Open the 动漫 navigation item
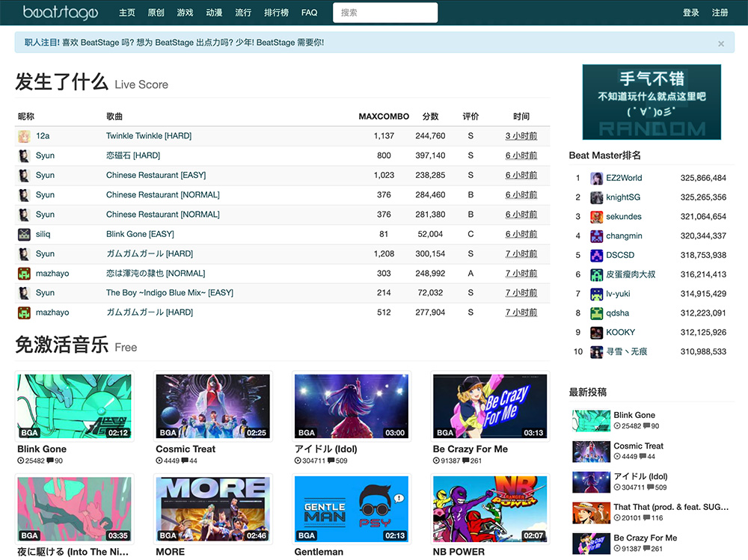This screenshot has width=748, height=560. click(x=214, y=13)
